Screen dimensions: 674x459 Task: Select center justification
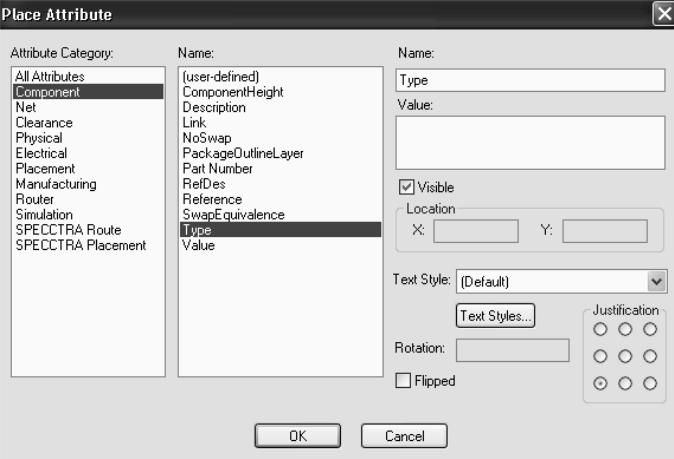tap(625, 356)
